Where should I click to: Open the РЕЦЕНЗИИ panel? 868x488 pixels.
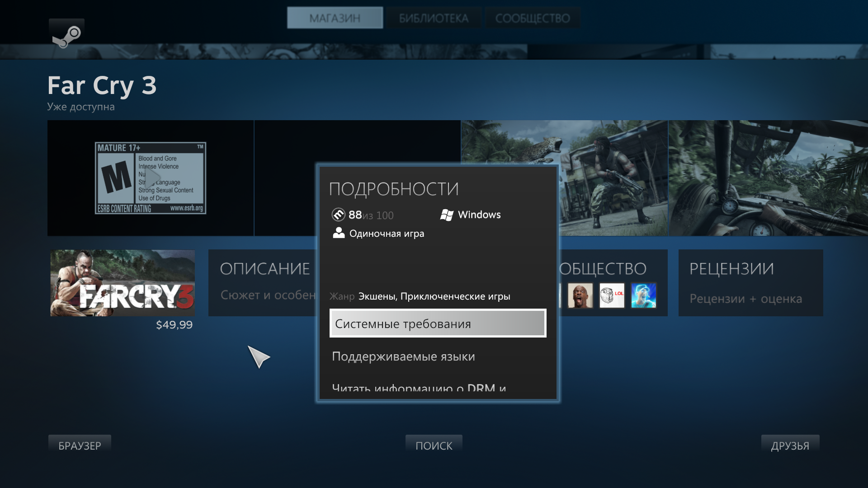tap(750, 283)
